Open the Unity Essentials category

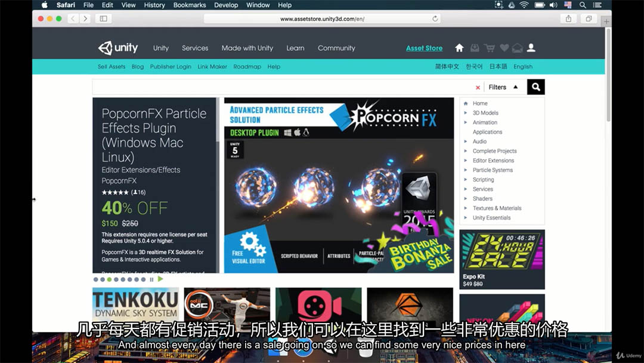point(491,218)
